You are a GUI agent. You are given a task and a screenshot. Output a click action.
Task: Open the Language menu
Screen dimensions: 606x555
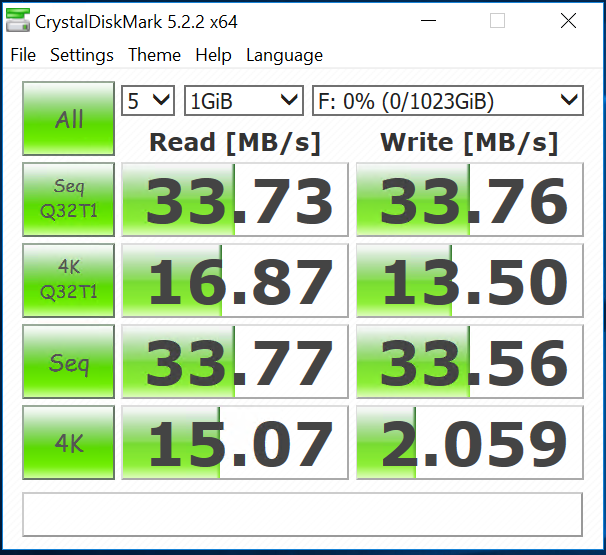point(284,55)
